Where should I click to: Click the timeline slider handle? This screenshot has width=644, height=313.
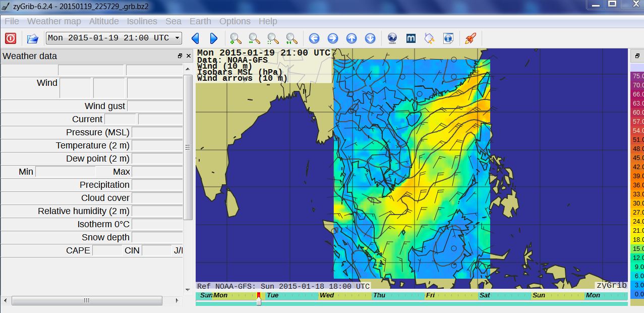(x=259, y=300)
